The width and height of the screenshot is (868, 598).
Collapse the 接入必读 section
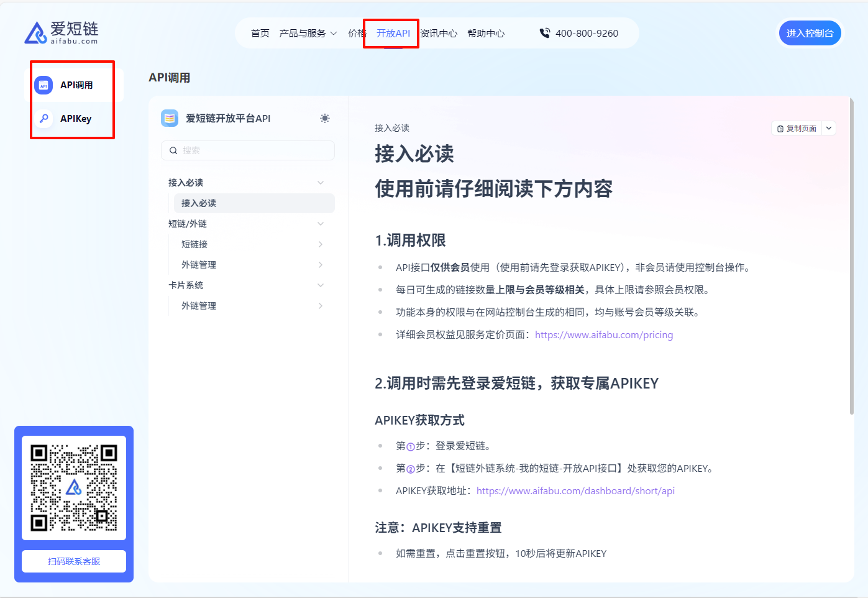pos(321,183)
